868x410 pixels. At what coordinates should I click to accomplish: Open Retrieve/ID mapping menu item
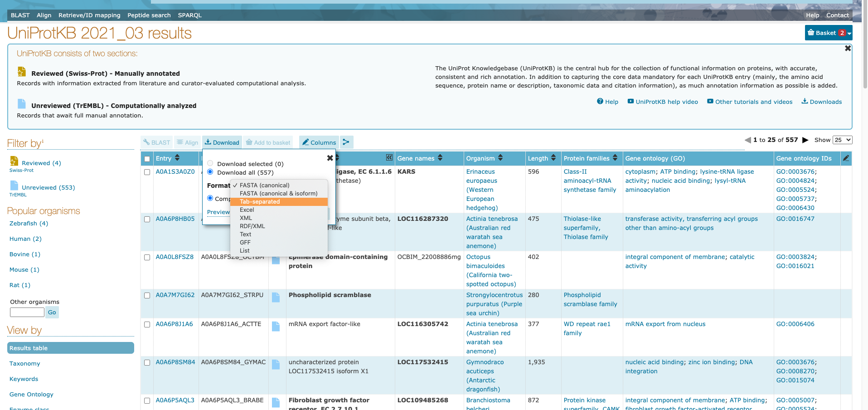pos(89,15)
